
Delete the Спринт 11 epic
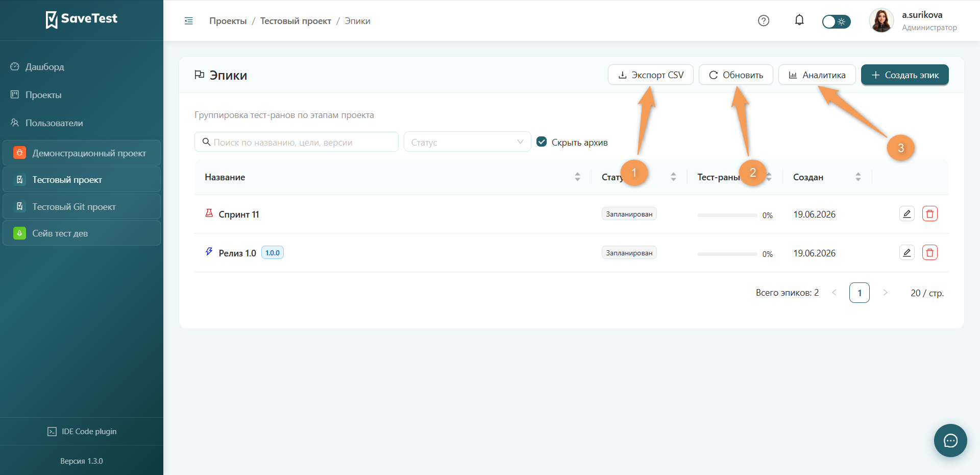click(930, 214)
